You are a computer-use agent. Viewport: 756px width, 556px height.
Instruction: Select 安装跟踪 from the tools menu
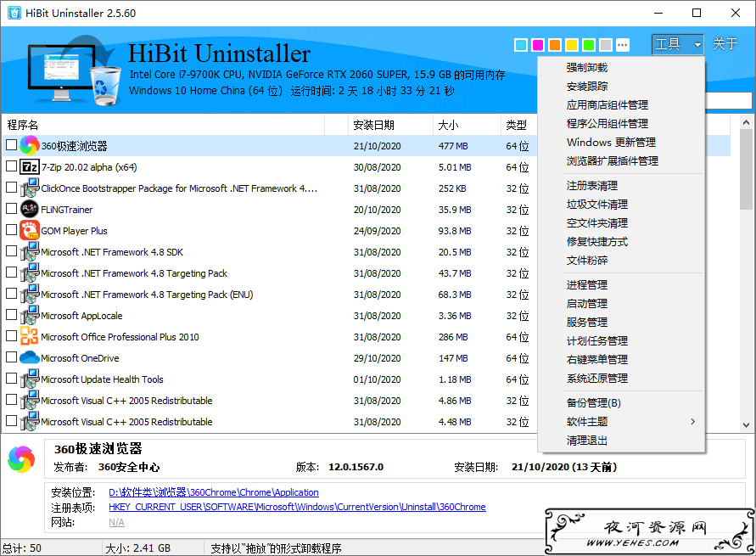[x=587, y=87]
